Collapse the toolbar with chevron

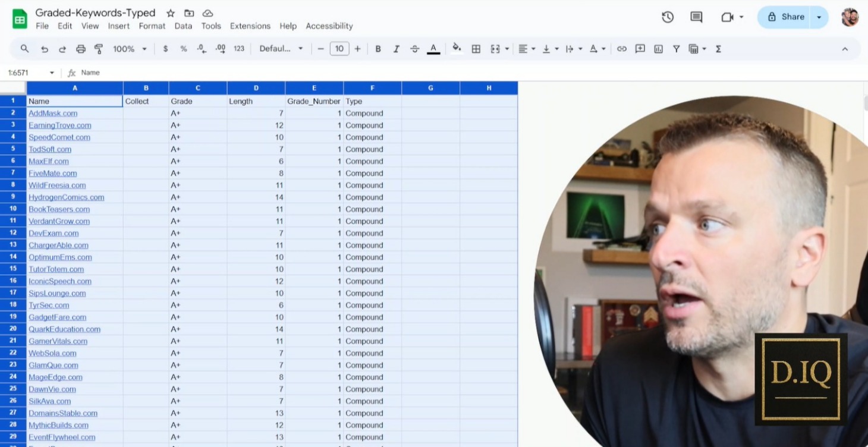(845, 49)
